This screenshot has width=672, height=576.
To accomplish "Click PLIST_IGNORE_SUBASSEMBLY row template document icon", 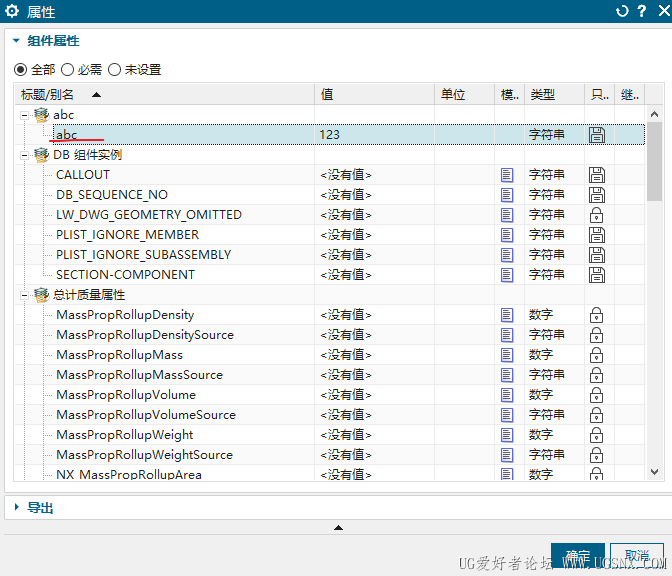I will click(507, 255).
